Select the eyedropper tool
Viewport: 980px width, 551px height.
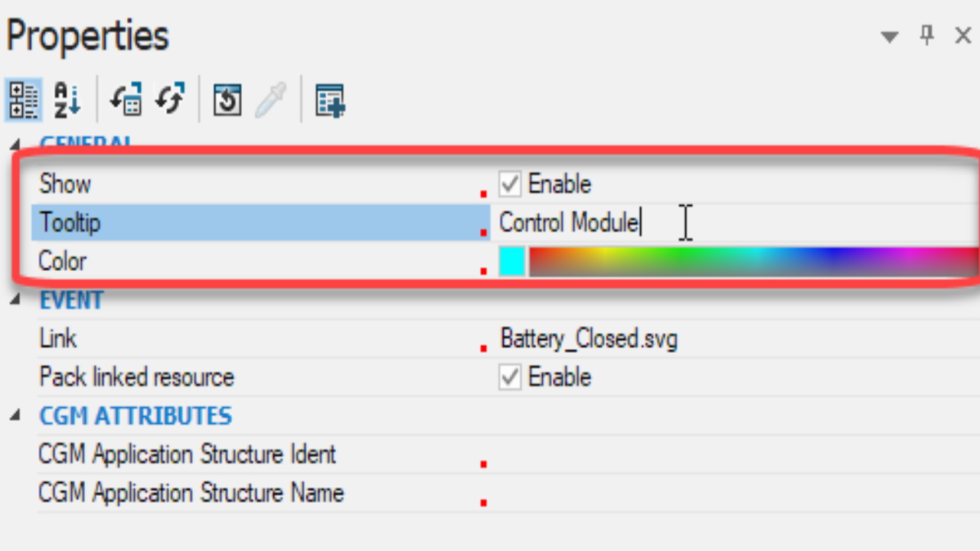[x=271, y=99]
